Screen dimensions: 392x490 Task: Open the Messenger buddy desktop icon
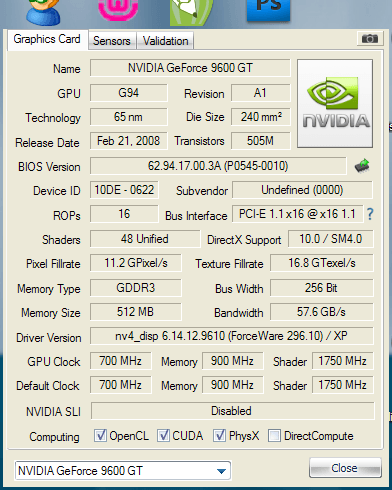pyautogui.click(x=43, y=12)
